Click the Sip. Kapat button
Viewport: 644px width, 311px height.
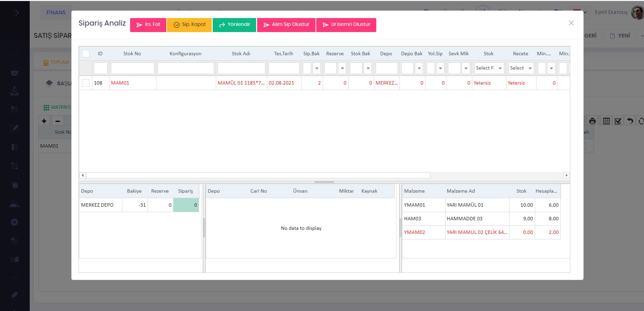189,25
